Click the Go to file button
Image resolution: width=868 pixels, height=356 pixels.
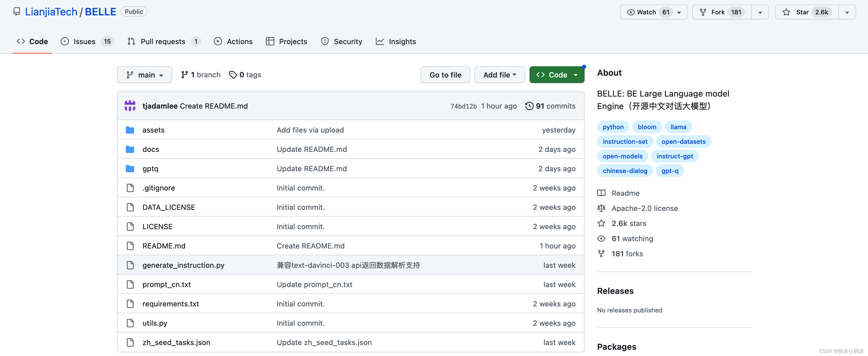(x=445, y=75)
